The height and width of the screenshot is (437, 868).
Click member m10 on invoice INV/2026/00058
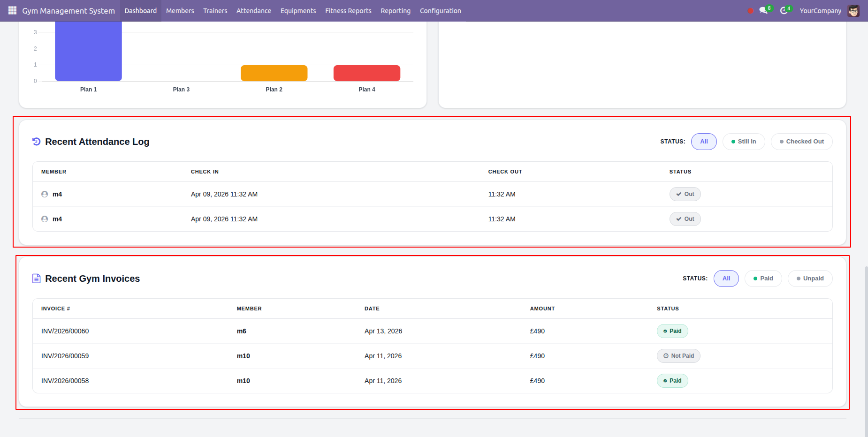244,381
